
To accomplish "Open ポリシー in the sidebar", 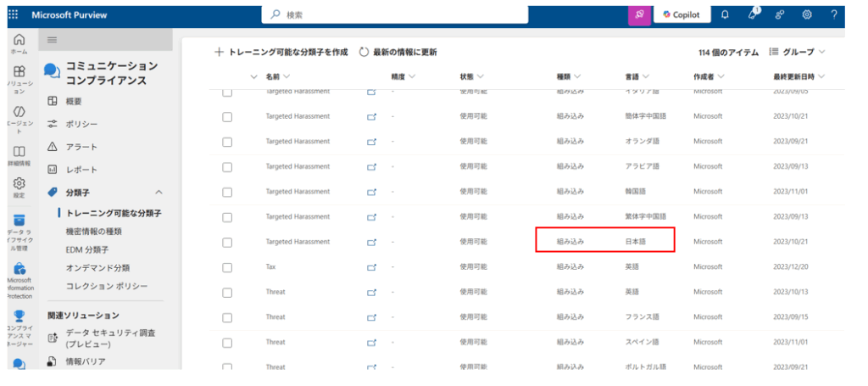I will point(81,124).
